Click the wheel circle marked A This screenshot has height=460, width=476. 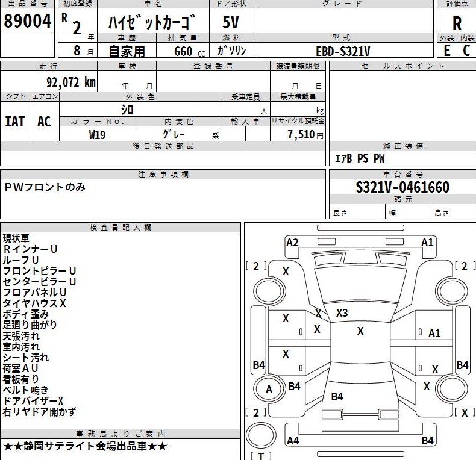click(269, 390)
